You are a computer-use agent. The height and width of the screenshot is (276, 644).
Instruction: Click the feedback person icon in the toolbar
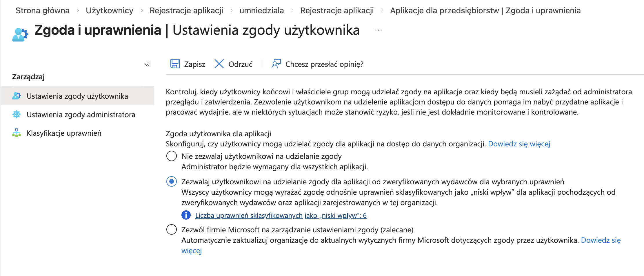click(x=276, y=64)
